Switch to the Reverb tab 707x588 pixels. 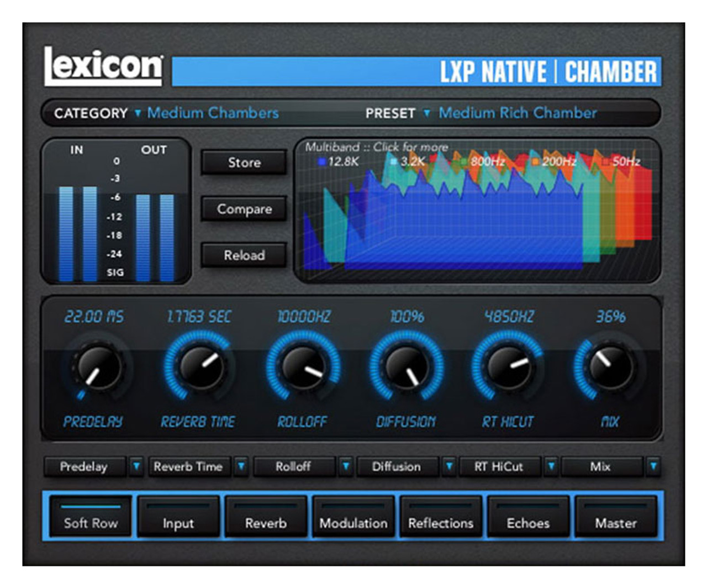pos(266,516)
